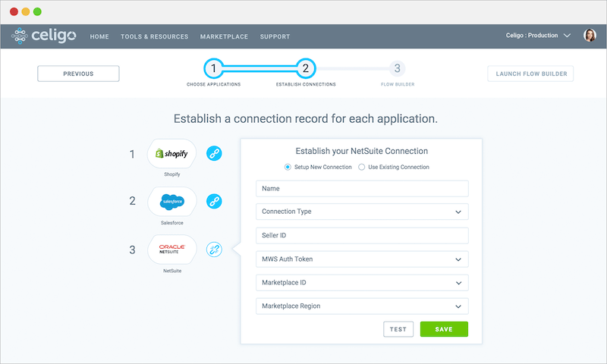Screen dimensions: 607x364
Task: Open the user profile avatar
Action: tap(590, 36)
